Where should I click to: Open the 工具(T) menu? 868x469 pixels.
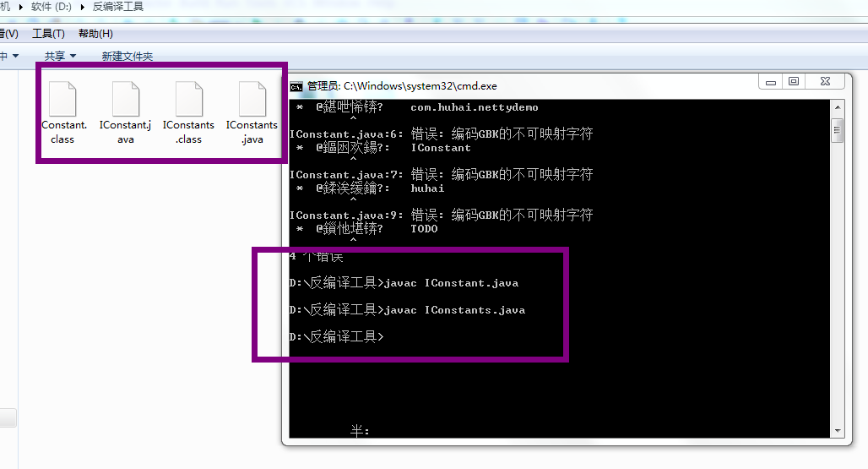48,34
